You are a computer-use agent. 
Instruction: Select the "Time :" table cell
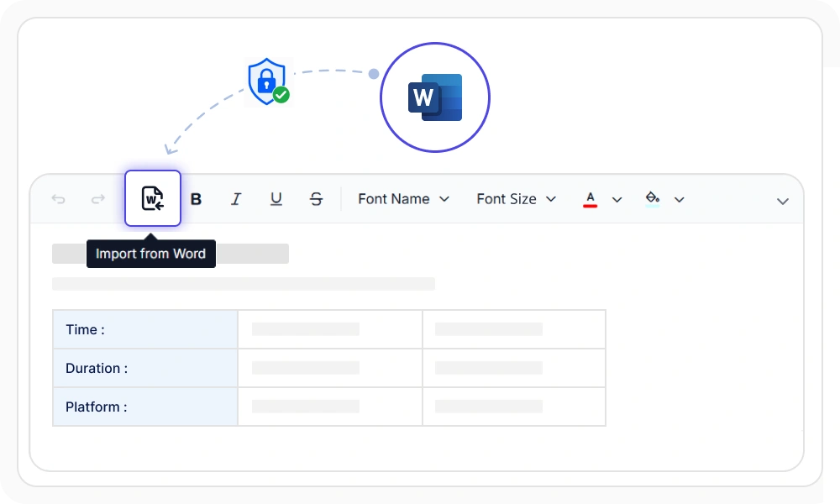[x=145, y=329]
